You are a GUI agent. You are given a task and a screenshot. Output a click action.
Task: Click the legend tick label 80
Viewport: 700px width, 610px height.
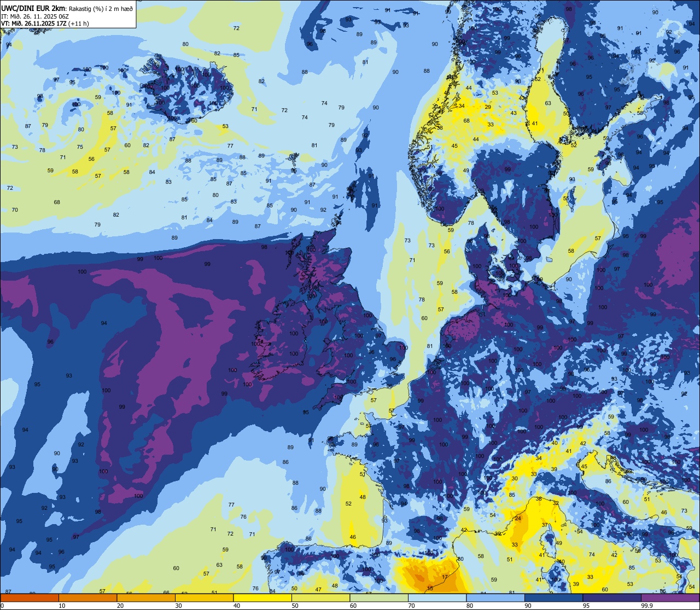click(x=470, y=606)
